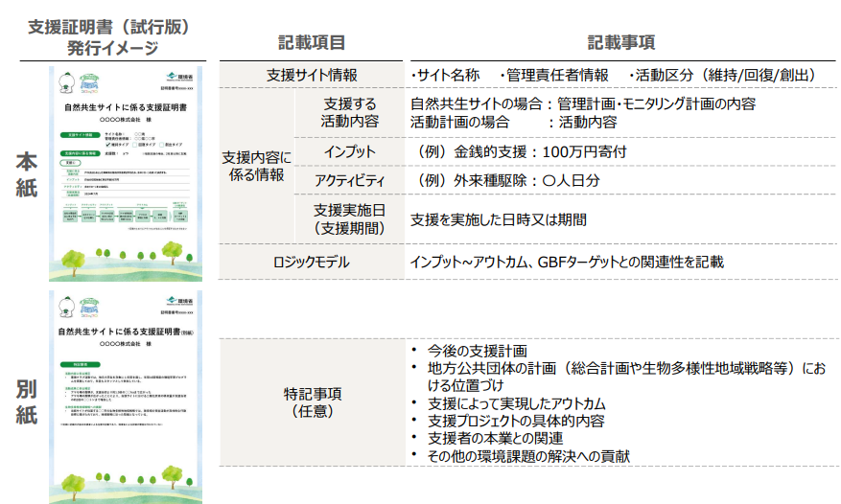Click the green 支援サイト情報 badge on 本紙
This screenshot has height=504, width=841.
click(x=78, y=134)
